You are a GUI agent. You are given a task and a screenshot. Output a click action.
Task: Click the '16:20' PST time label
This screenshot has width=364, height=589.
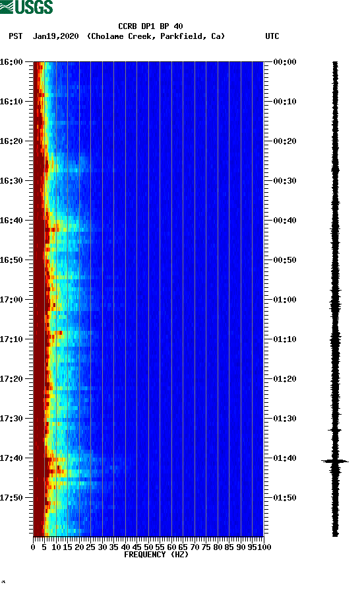tap(12, 141)
